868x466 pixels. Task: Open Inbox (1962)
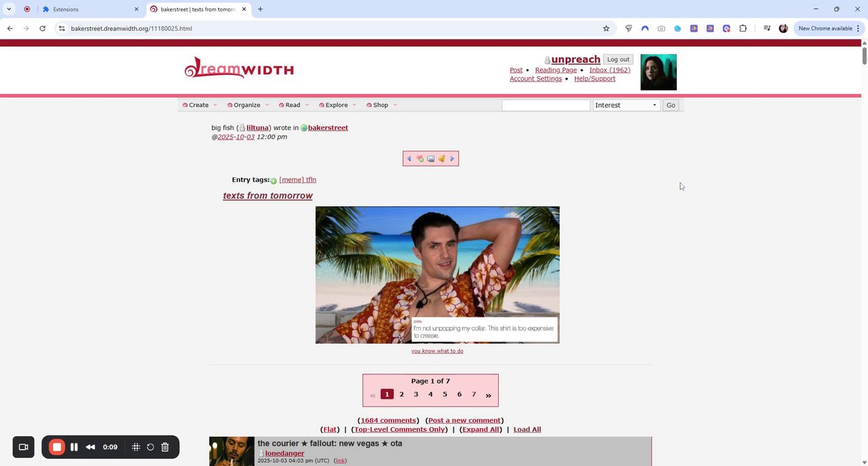610,70
